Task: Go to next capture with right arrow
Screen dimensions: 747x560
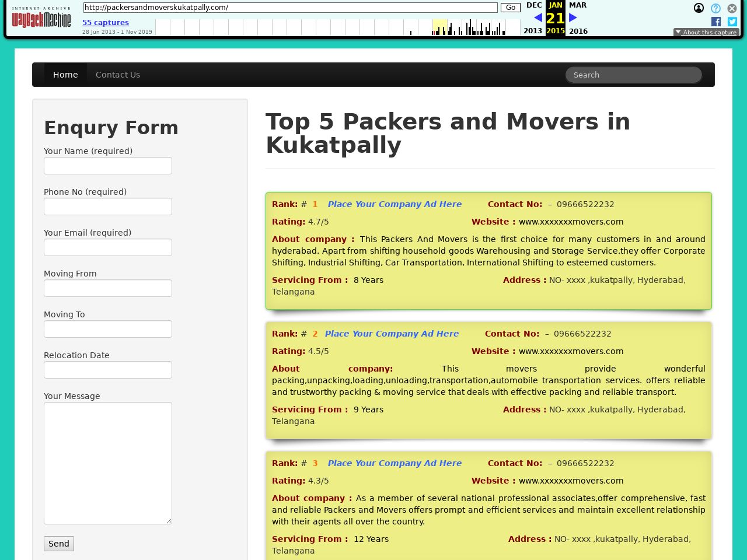Action: (x=573, y=18)
